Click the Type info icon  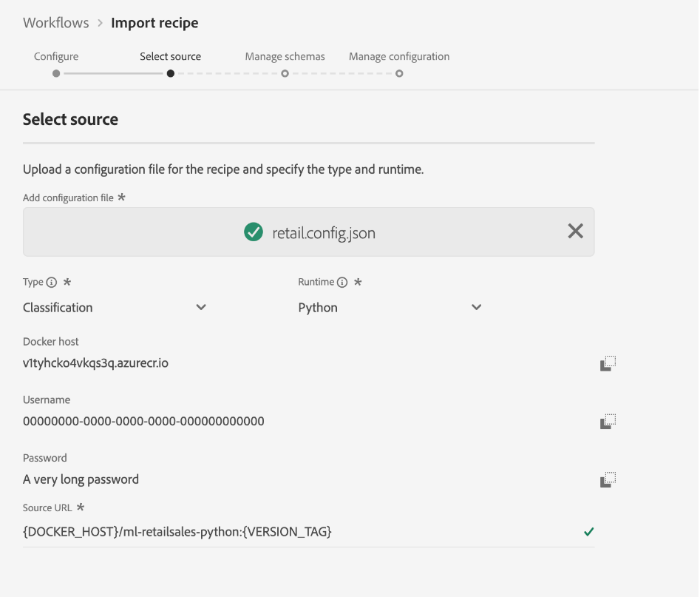click(52, 283)
